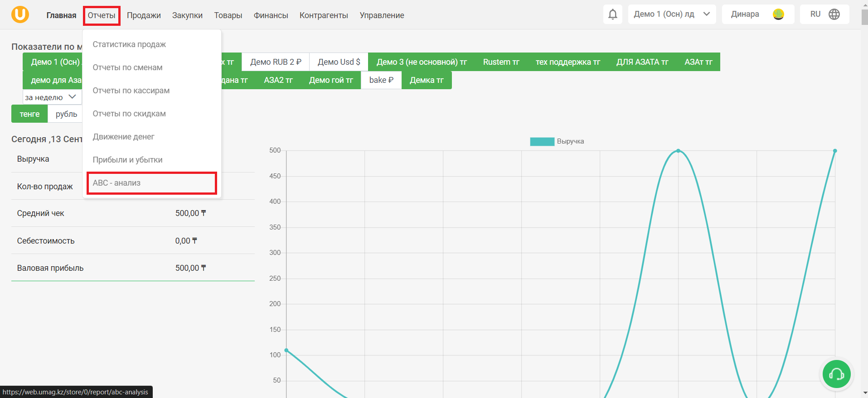Expand the Демо 1 (Осн) лд store dropdown
This screenshot has height=398, width=868.
(x=672, y=14)
